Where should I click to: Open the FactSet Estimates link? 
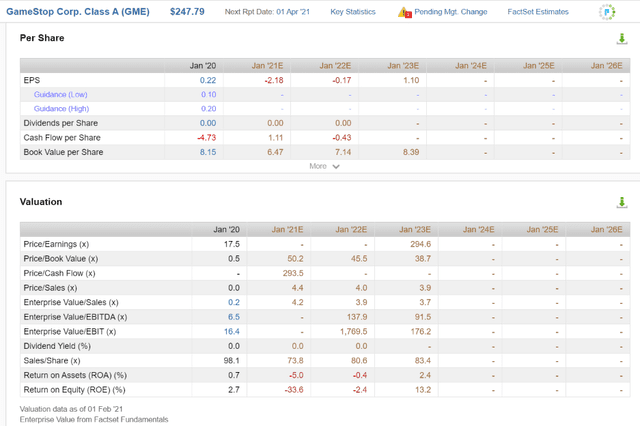coord(538,12)
